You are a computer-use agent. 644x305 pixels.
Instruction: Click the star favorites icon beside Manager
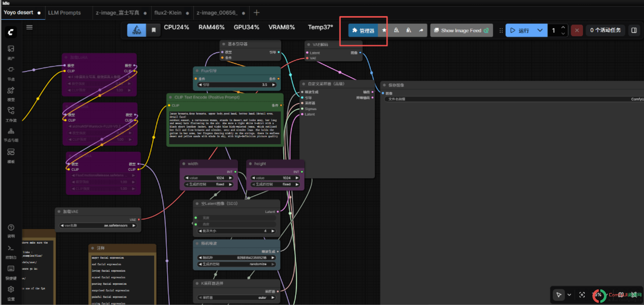pos(384,30)
